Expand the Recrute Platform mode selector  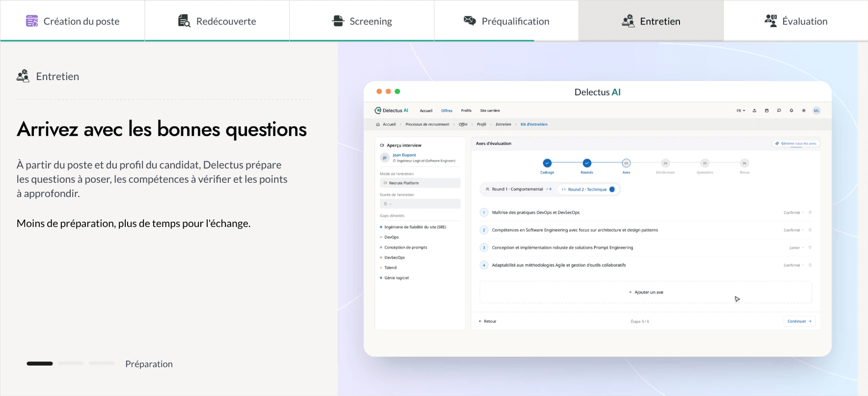click(x=420, y=183)
